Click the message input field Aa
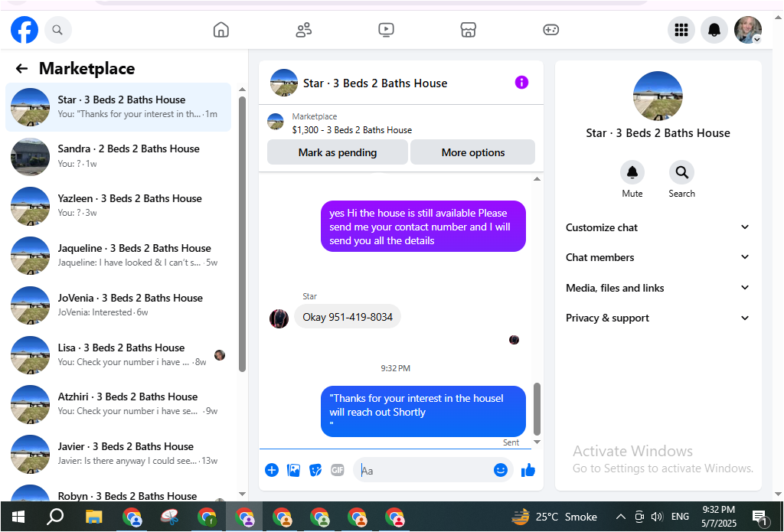Screen dimensions: 784x532 pos(425,470)
